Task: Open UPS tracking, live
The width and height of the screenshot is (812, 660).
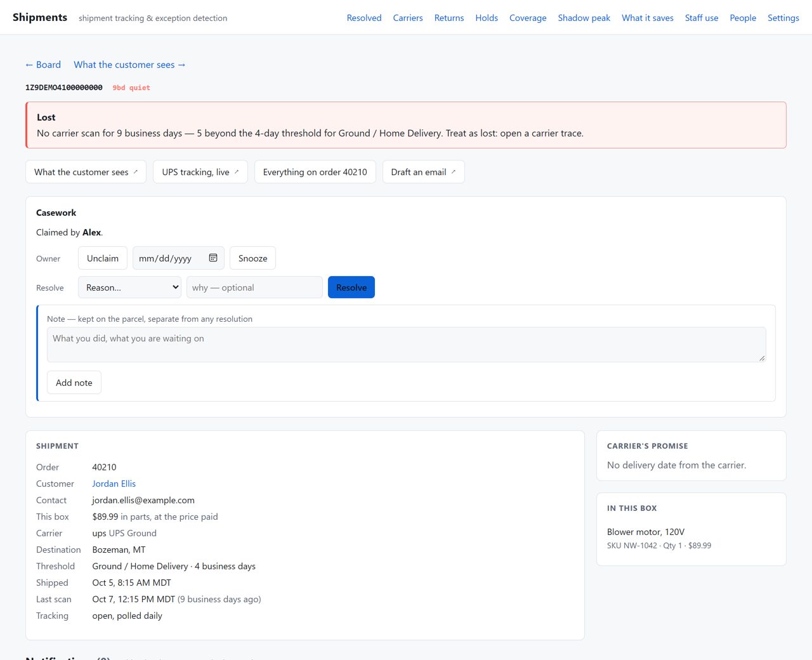Action: [200, 172]
